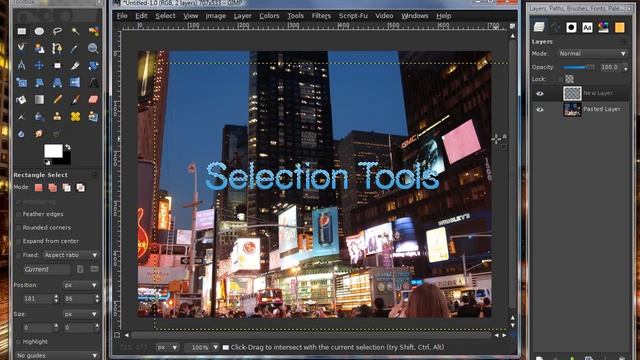Select the Paths tool
The height and width of the screenshot is (360, 640).
tap(57, 48)
